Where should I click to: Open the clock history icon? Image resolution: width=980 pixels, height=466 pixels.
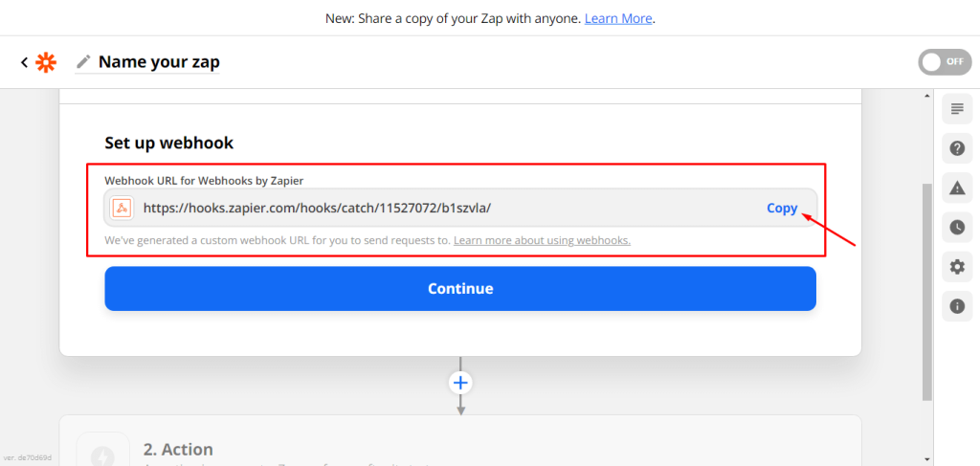click(x=957, y=228)
